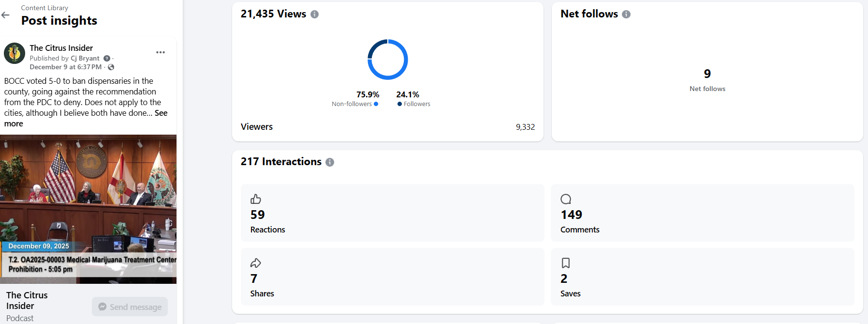868x324 pixels.
Task: Click the info icon beside Net follows
Action: point(626,15)
